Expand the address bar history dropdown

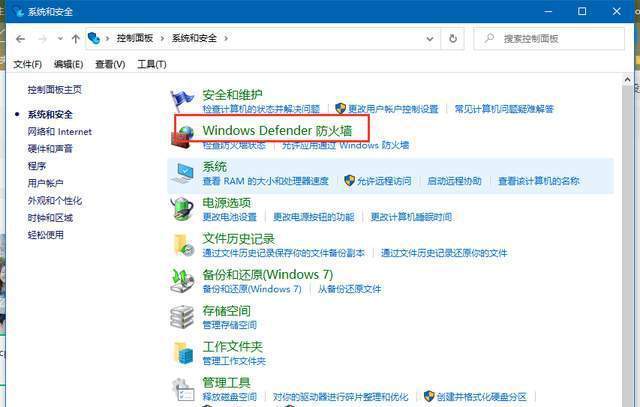click(x=430, y=39)
